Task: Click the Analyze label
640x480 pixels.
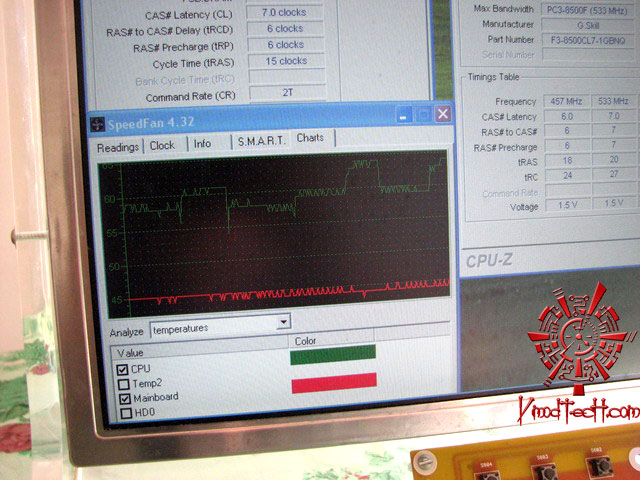Action: [127, 332]
